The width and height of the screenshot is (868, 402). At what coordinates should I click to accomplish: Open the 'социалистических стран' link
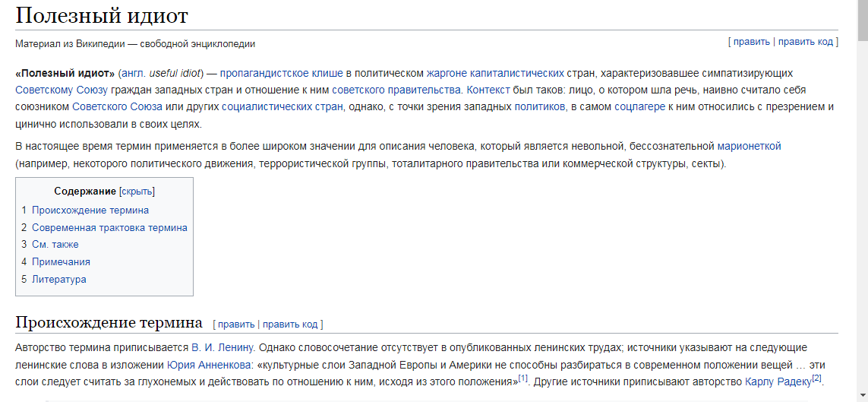point(282,106)
